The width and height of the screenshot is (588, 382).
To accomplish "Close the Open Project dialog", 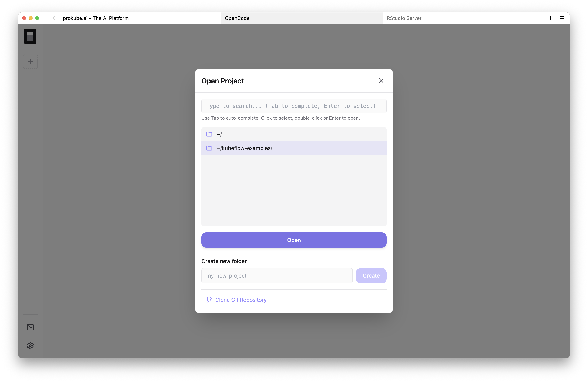I will (381, 81).
